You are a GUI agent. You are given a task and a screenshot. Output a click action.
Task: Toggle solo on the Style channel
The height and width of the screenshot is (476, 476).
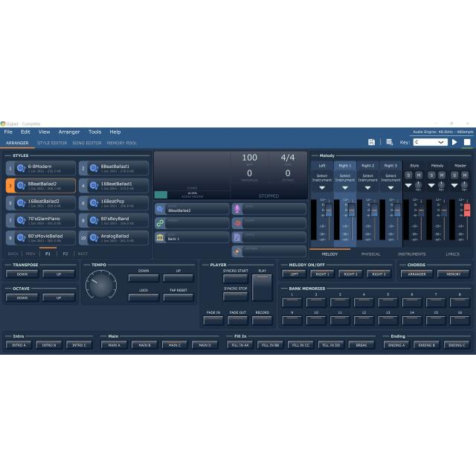click(408, 176)
